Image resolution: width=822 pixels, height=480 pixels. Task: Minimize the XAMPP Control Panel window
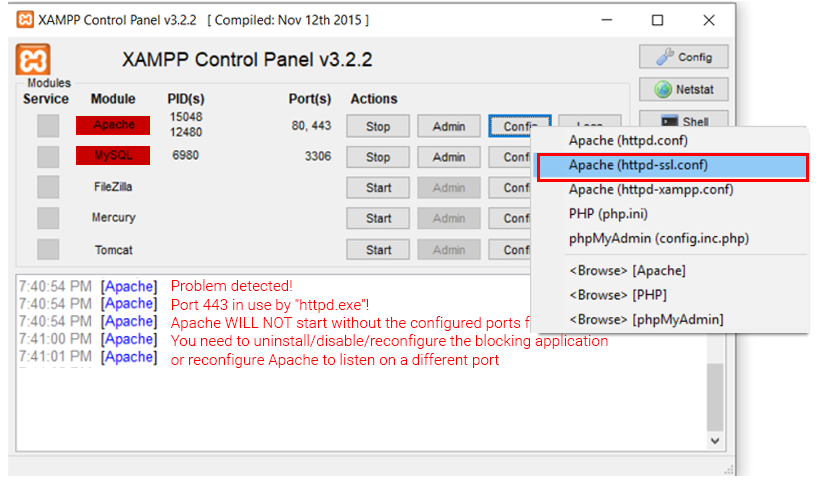607,20
